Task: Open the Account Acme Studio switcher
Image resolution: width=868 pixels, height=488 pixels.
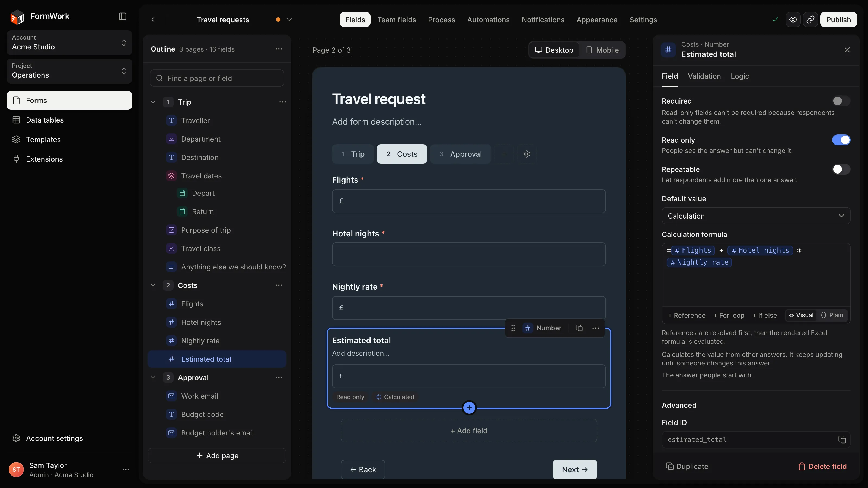Action: 69,43
